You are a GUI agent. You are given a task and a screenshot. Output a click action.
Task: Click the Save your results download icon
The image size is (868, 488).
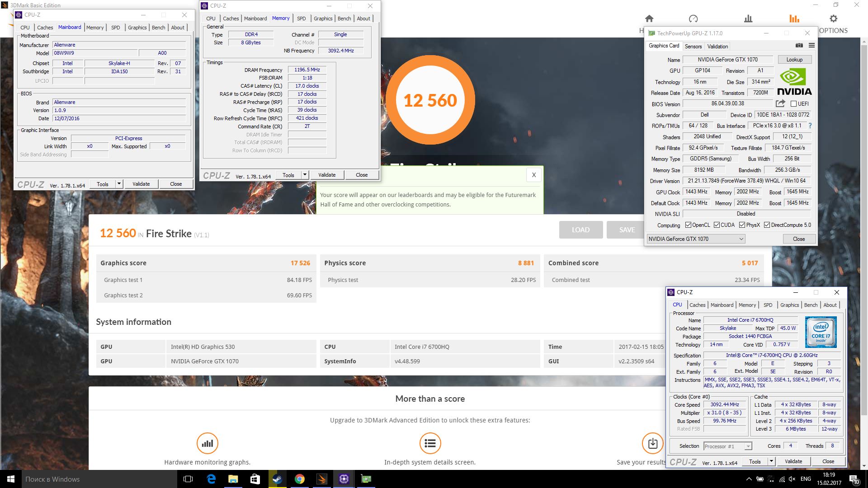[x=653, y=443]
